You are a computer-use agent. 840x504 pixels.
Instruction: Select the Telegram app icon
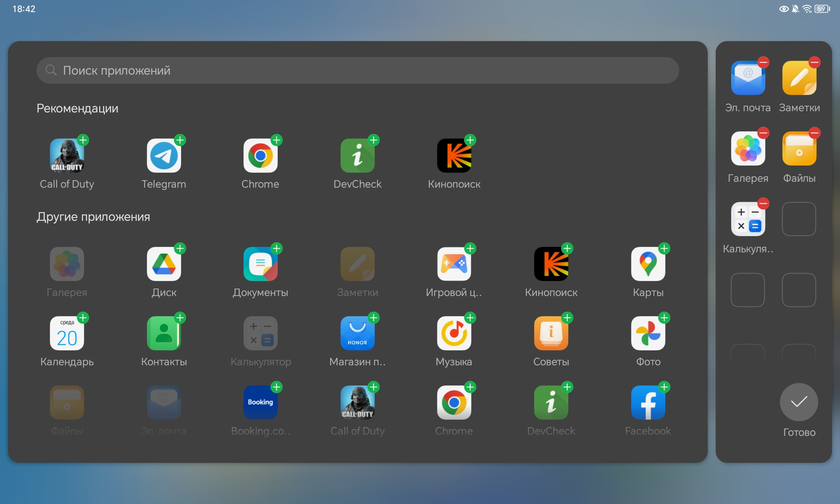click(164, 156)
